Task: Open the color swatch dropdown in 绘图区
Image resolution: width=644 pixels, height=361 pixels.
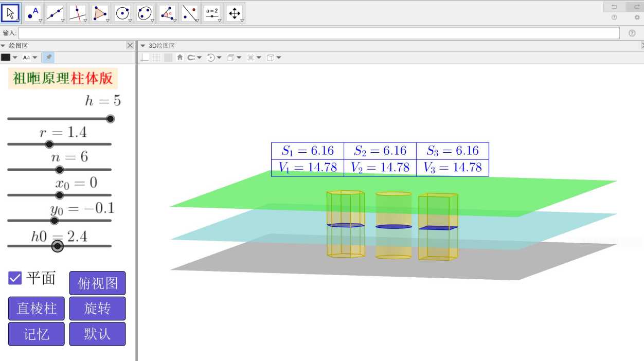Action: pos(9,58)
